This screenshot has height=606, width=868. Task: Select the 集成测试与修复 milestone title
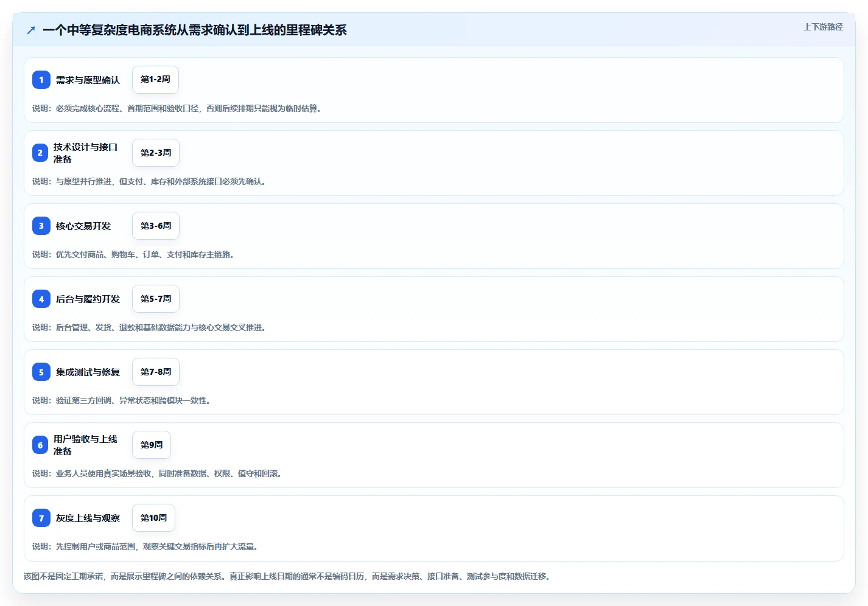(88, 372)
